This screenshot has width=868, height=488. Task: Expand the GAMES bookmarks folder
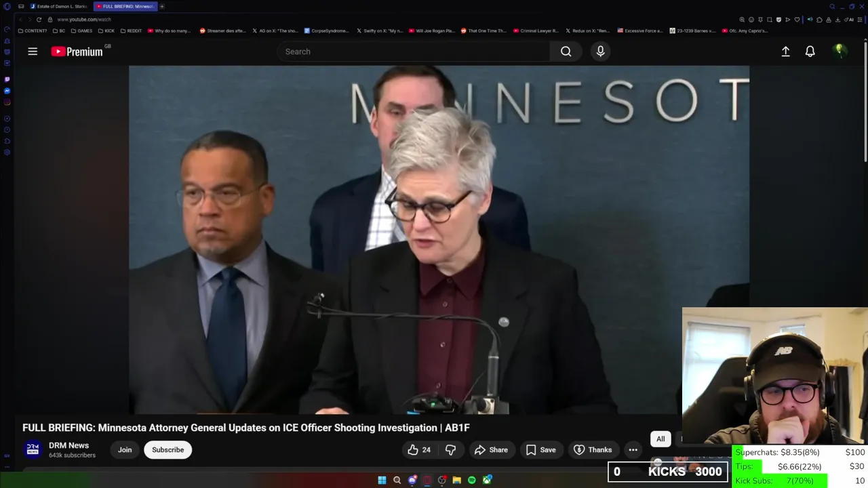click(x=81, y=30)
